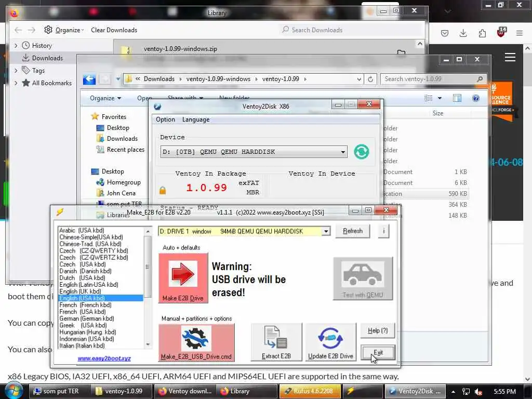Screen dimensions: 532x399
Task: Open the Make_E2B drive selection dropdown
Action: 326,231
